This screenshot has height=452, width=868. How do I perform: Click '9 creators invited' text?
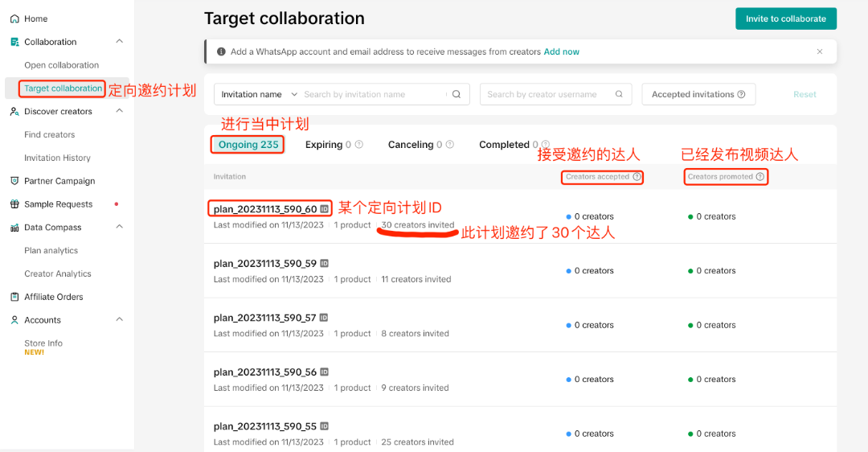[x=415, y=388]
